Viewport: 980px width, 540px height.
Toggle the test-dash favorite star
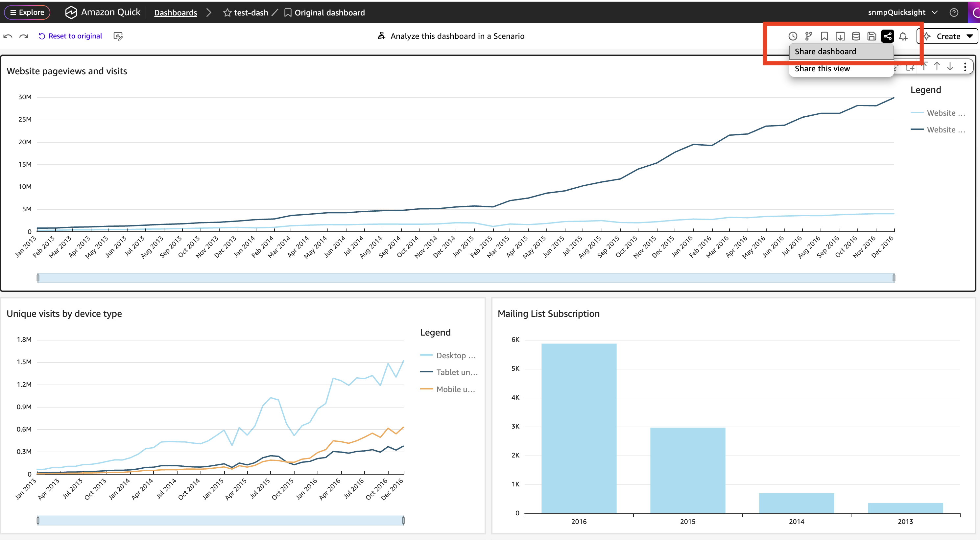pyautogui.click(x=227, y=12)
